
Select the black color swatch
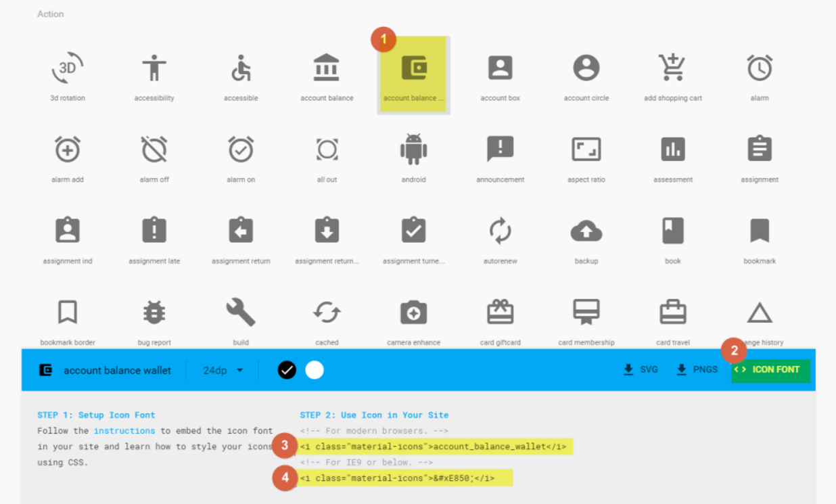[287, 370]
